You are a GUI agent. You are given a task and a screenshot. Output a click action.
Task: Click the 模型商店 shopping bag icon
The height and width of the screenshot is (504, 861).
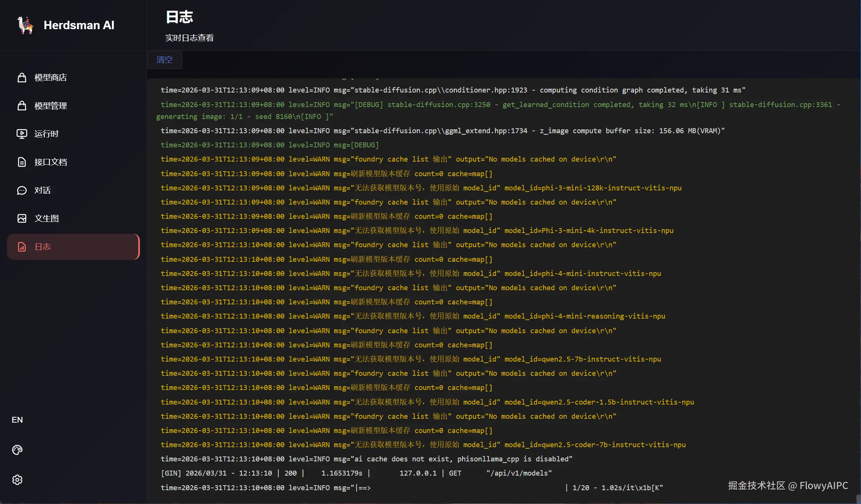pyautogui.click(x=22, y=78)
